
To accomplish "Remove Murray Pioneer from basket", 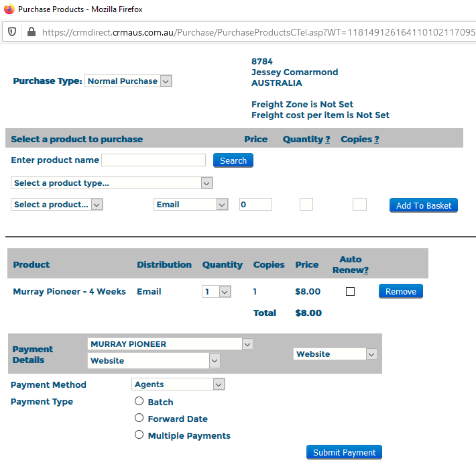I will (x=400, y=292).
